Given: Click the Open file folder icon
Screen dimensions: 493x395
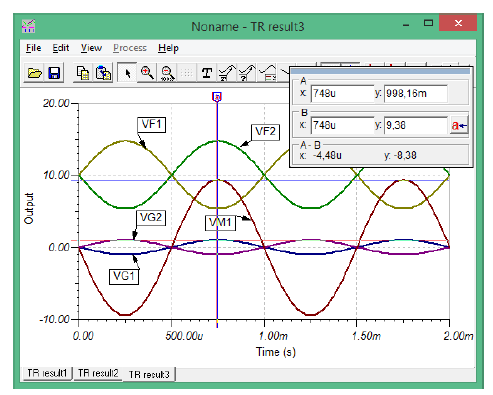Looking at the screenshot, I should 34,72.
